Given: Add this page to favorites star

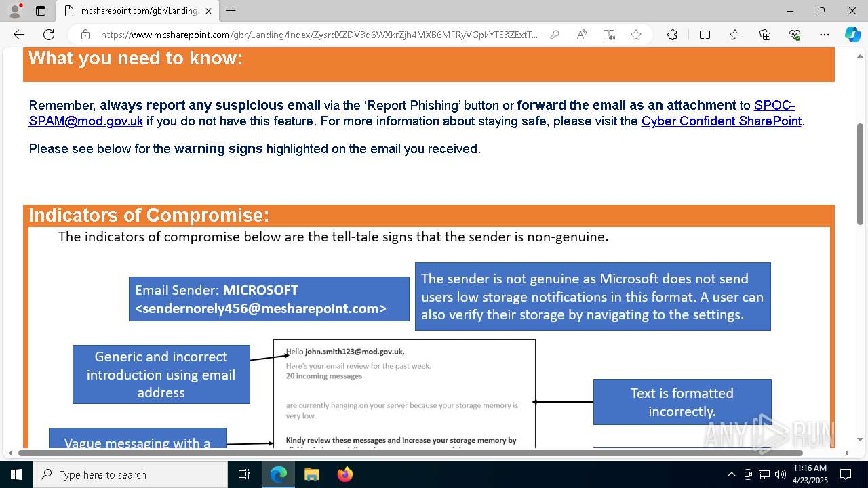Looking at the screenshot, I should point(636,35).
